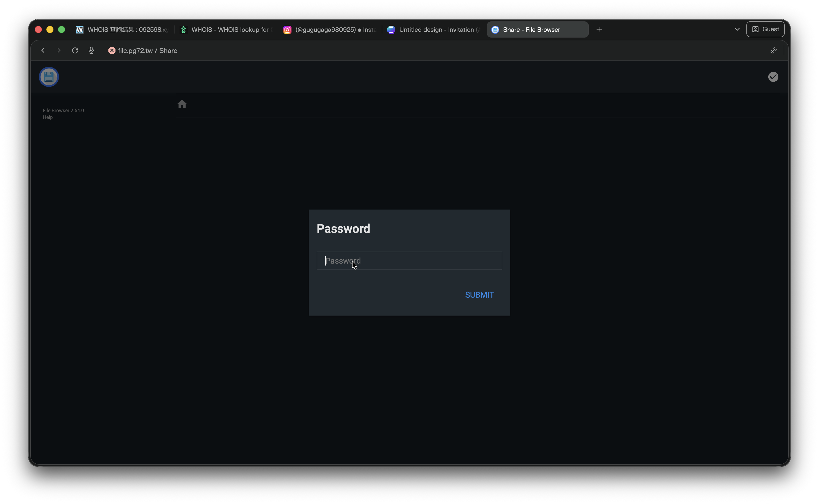Screen dimensions: 819x504
Task: Select the WHOIS lookup tab
Action: tap(226, 30)
